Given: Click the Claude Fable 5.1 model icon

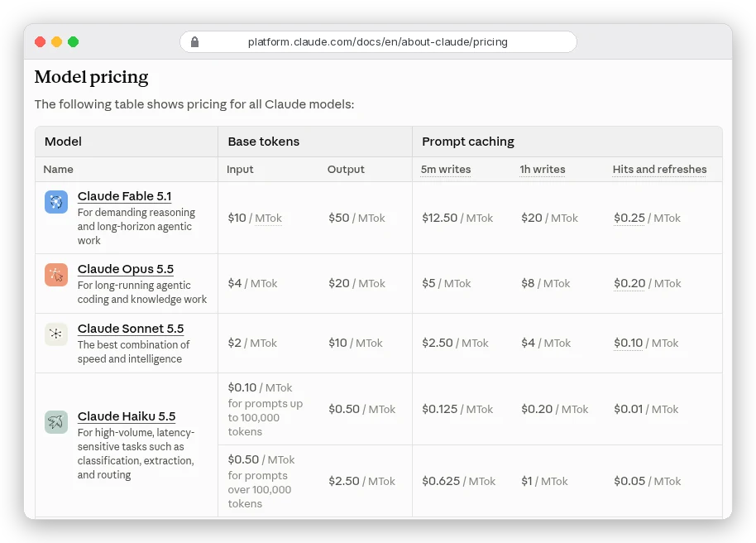Looking at the screenshot, I should [x=56, y=202].
